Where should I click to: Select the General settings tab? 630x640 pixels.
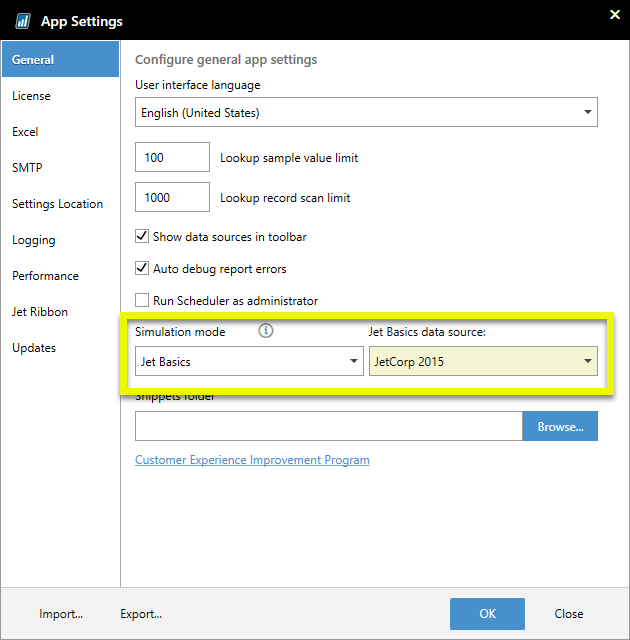click(x=60, y=59)
